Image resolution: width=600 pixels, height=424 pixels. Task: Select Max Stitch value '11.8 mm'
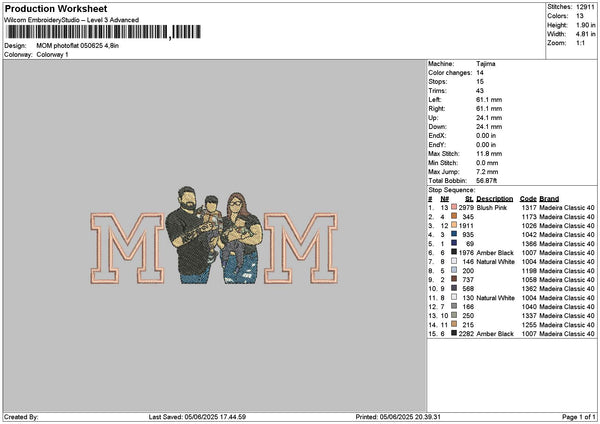point(489,154)
